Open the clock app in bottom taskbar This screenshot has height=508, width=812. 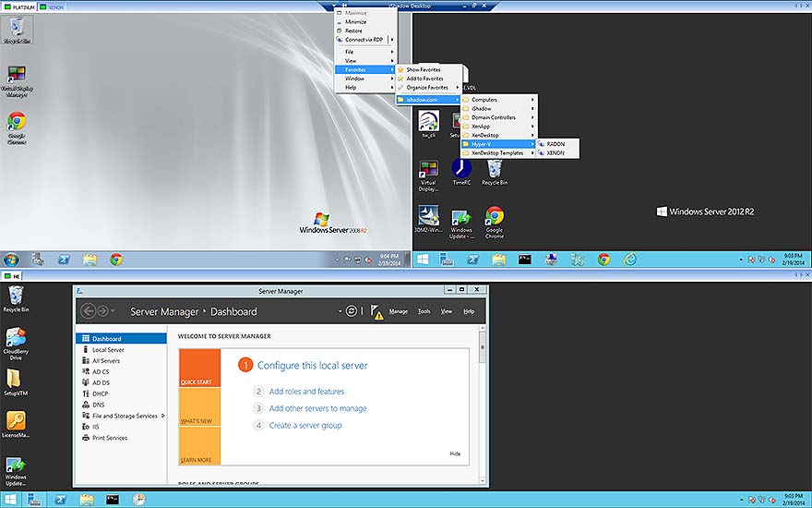coord(138,500)
